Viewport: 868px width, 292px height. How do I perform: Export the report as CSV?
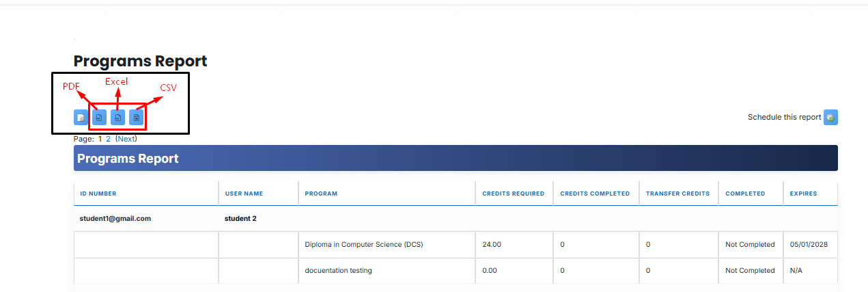[136, 118]
